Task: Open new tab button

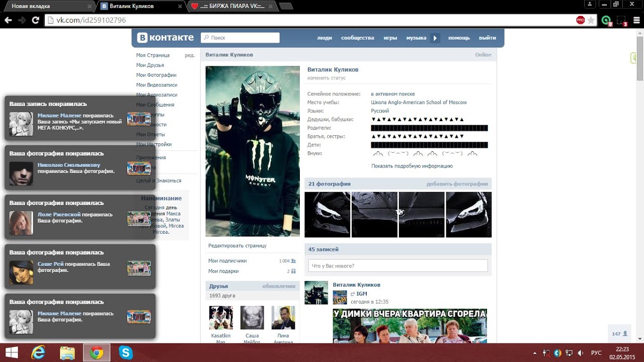Action: (286, 7)
